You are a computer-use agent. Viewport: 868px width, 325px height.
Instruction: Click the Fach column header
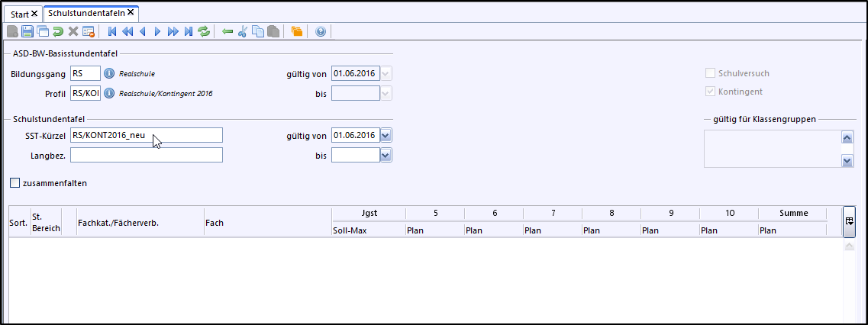(x=215, y=223)
